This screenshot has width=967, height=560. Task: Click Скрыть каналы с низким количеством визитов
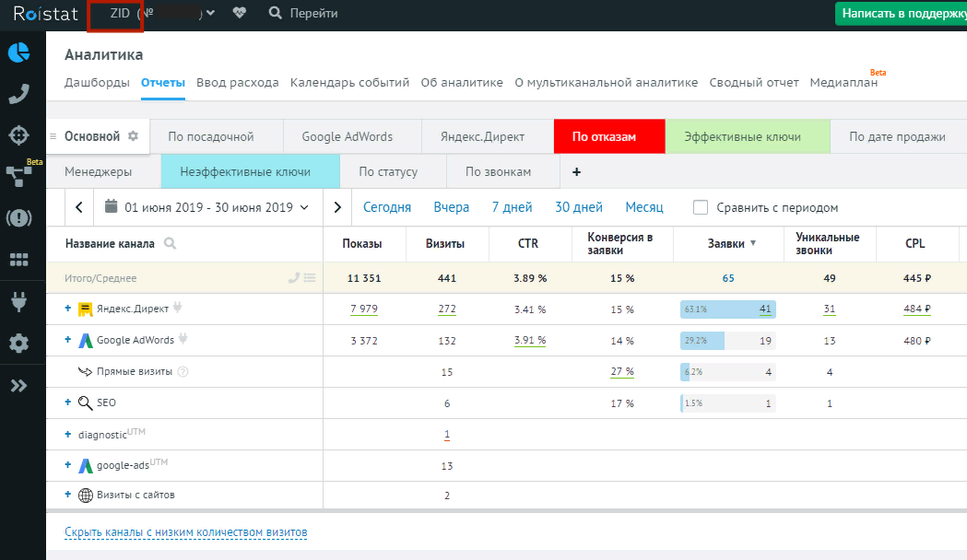click(x=185, y=532)
